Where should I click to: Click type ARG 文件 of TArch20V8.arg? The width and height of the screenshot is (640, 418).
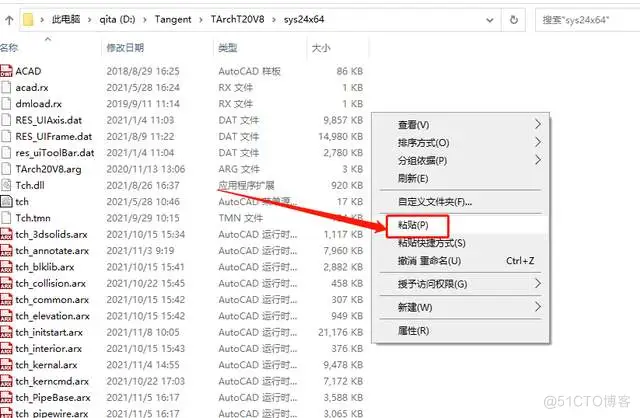coord(239,169)
